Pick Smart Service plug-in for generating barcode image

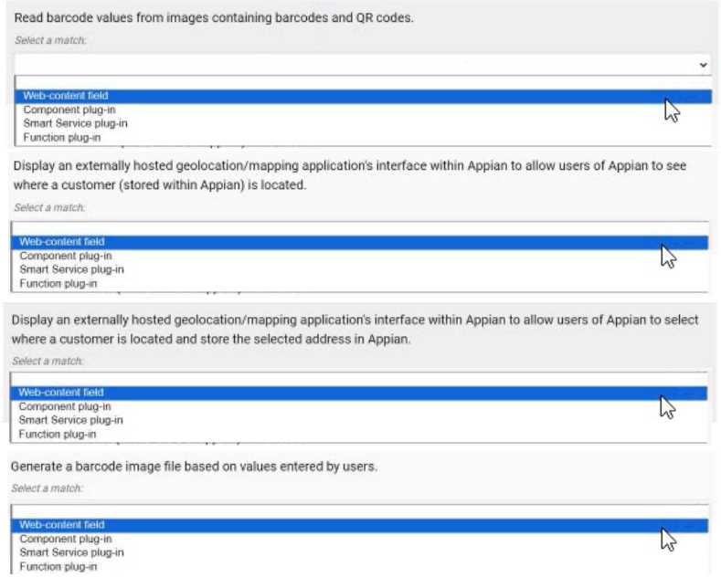pyautogui.click(x=71, y=552)
